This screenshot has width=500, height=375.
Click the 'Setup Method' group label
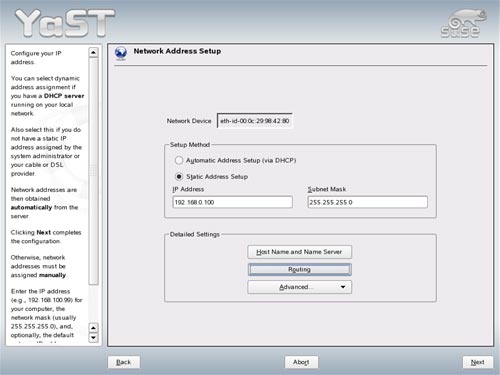[190, 145]
